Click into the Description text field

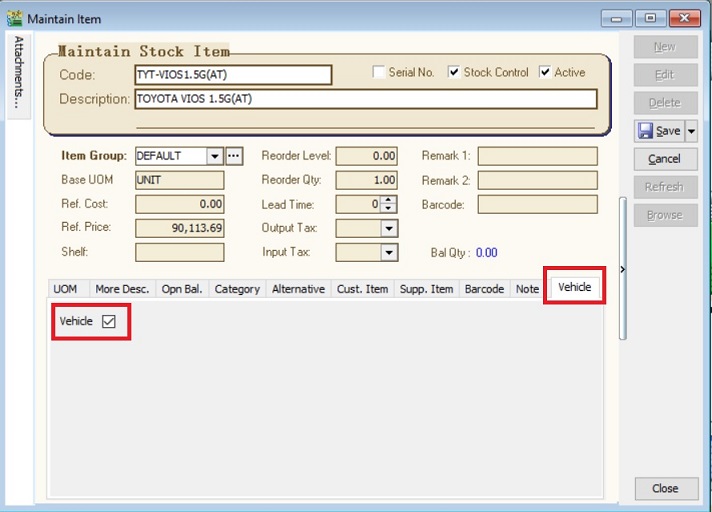click(x=365, y=99)
